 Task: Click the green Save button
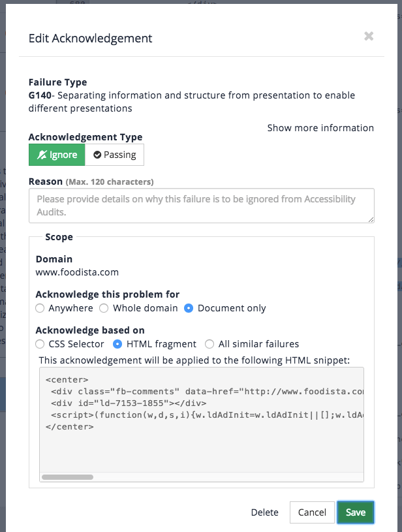pos(356,512)
